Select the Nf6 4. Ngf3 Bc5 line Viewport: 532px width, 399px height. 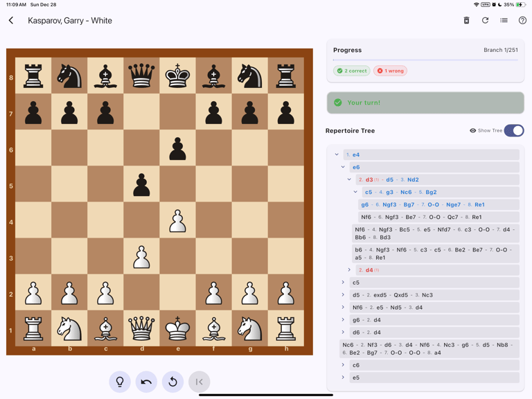[436, 233]
